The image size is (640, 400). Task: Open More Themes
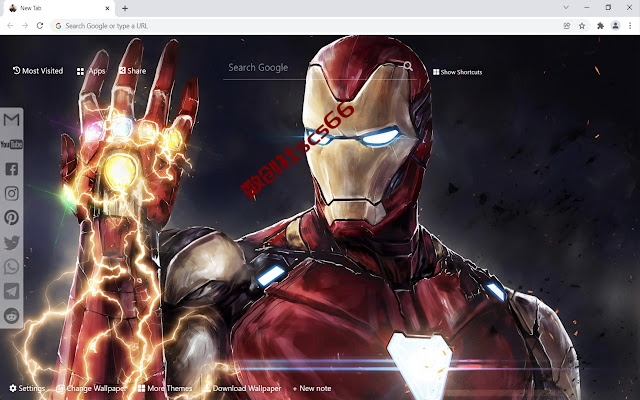point(165,388)
